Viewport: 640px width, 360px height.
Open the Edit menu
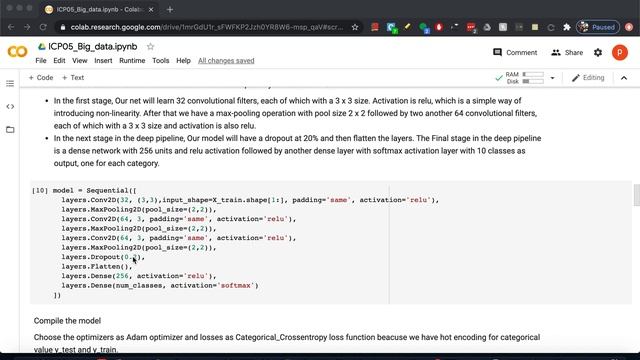tap(59, 60)
